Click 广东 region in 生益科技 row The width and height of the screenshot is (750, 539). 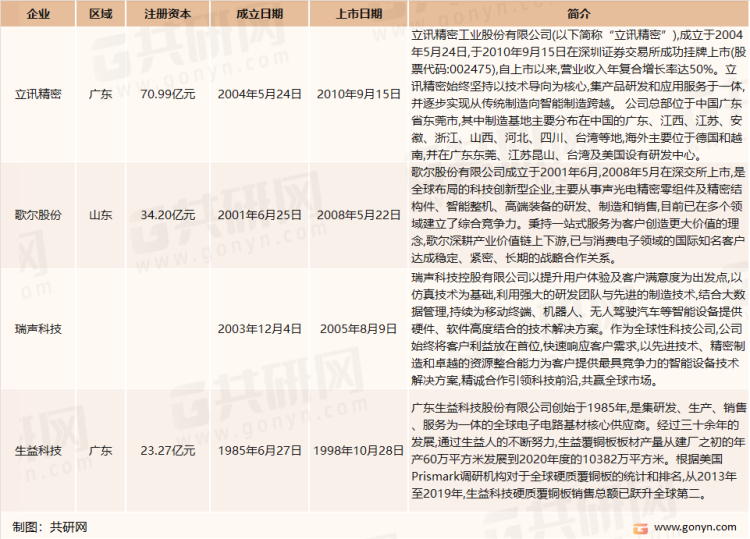[100, 451]
